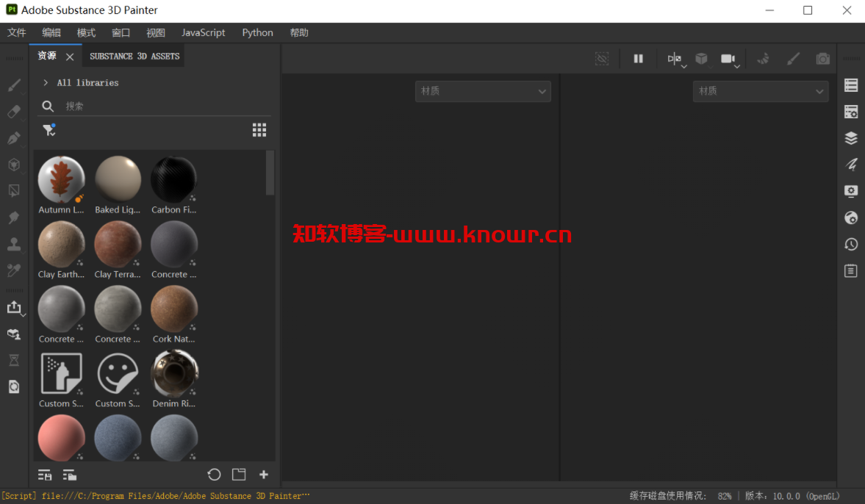Select the Cork Natural material

click(x=173, y=309)
